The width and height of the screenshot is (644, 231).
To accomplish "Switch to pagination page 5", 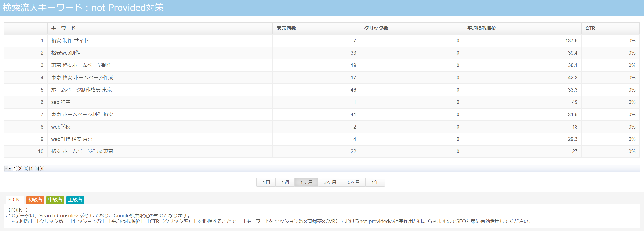I will pyautogui.click(x=37, y=169).
